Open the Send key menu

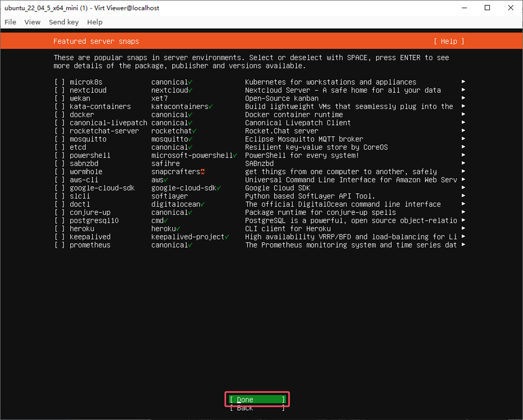point(64,22)
